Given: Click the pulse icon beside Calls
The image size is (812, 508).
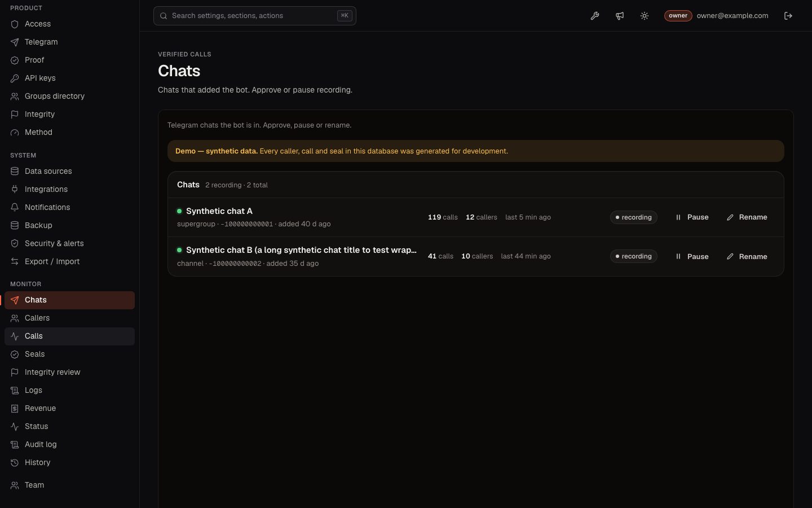Looking at the screenshot, I should (15, 336).
